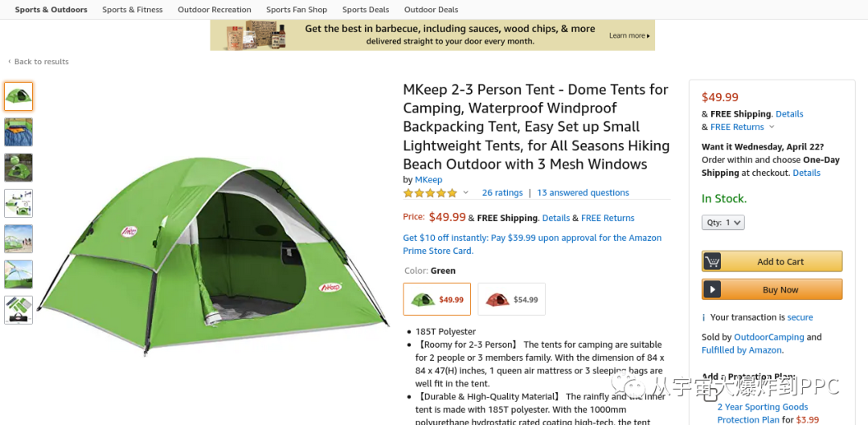
Task: Go to Outdoor Recreation category
Action: click(215, 10)
